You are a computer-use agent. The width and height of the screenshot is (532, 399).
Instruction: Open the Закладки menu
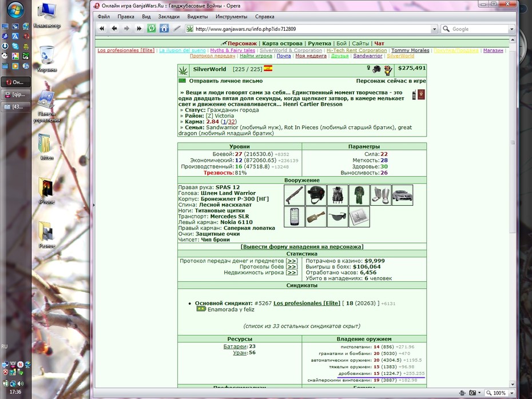coord(169,16)
